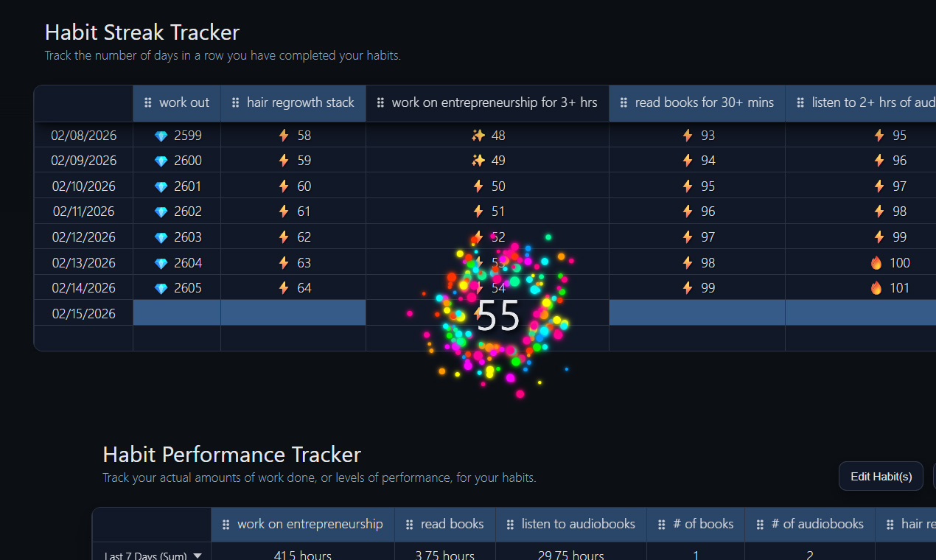
Task: Click the 02/15/2026 work out streak cell
Action: (x=177, y=313)
